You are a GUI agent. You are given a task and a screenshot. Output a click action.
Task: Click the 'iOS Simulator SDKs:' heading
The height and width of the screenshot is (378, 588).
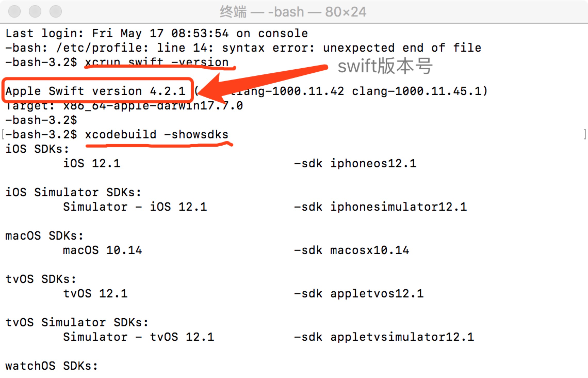click(x=73, y=192)
